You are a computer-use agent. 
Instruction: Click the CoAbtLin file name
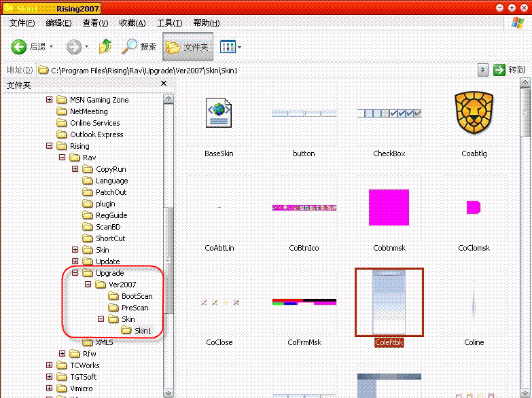[x=219, y=248]
